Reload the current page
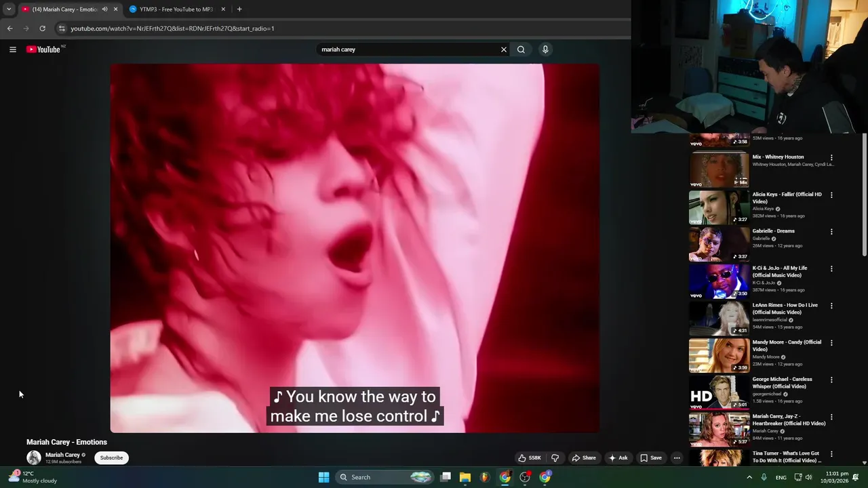The image size is (868, 488). (42, 28)
